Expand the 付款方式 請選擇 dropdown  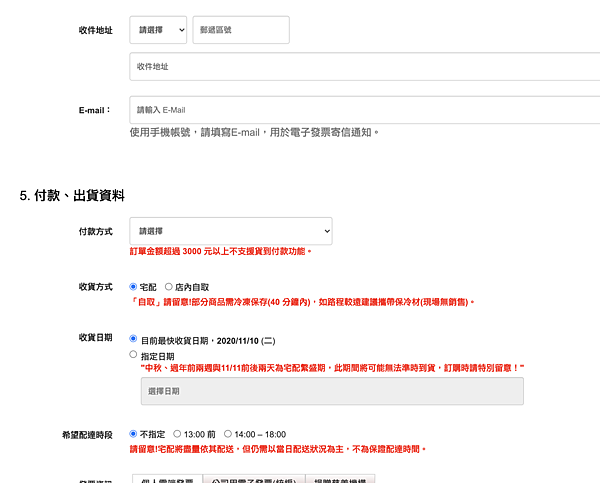[x=231, y=231]
